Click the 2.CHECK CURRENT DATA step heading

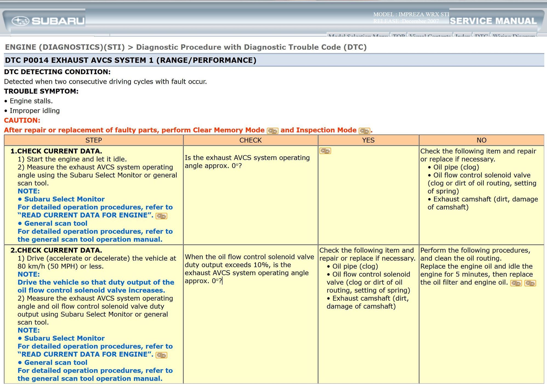[56, 250]
